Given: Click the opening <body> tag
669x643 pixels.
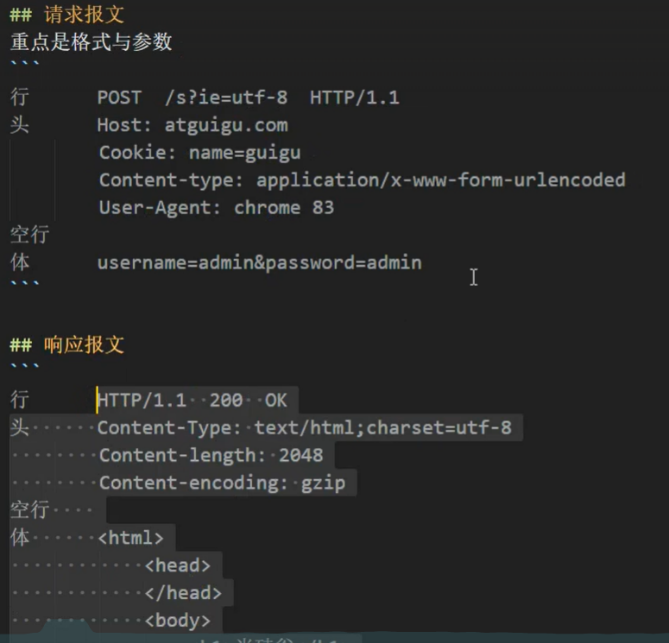Looking at the screenshot, I should pyautogui.click(x=177, y=621).
